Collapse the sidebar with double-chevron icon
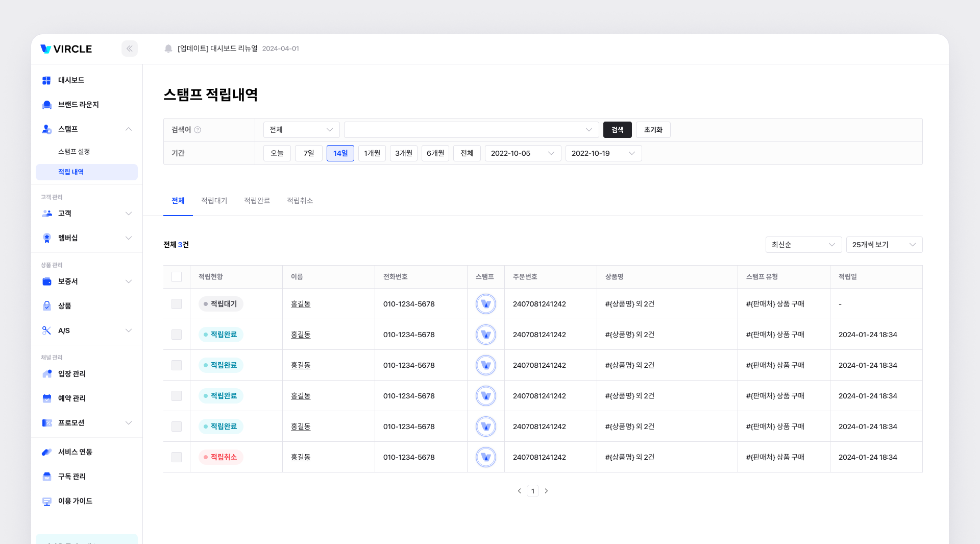980x544 pixels. click(130, 49)
